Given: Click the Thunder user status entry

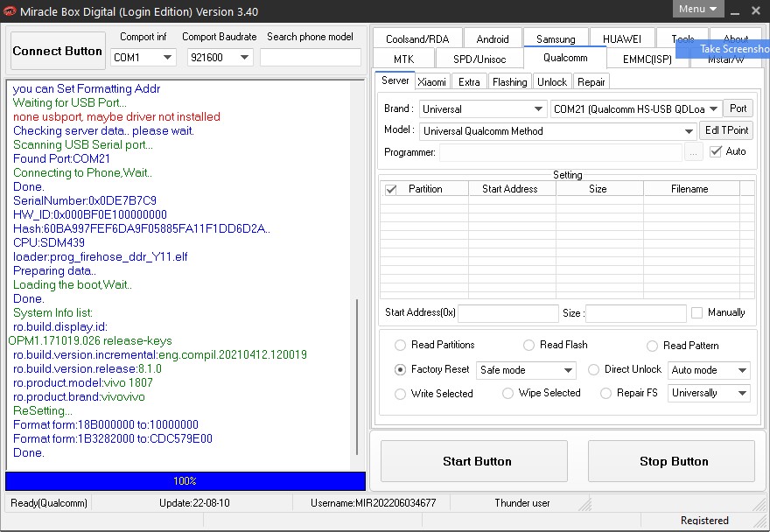Looking at the screenshot, I should [x=522, y=503].
